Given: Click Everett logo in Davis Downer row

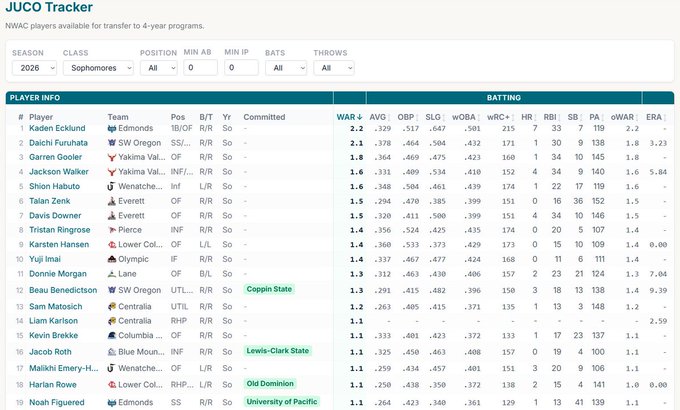Looking at the screenshot, I should (x=112, y=216).
